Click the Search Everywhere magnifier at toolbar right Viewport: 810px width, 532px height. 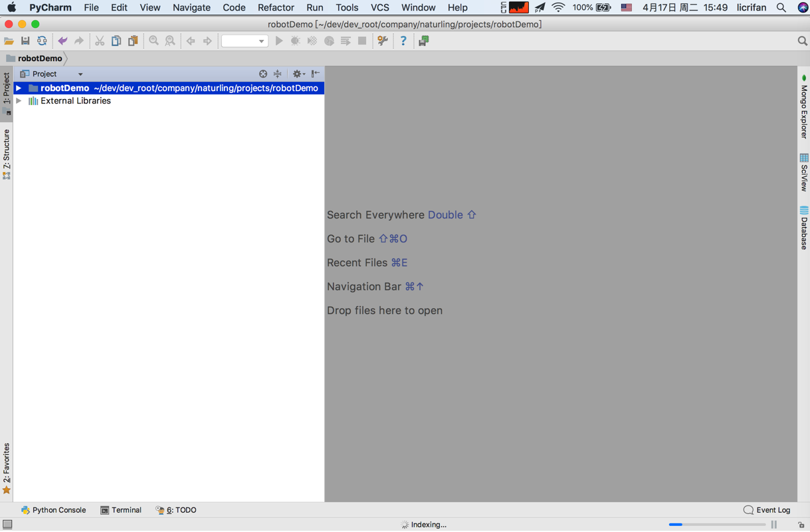(802, 41)
